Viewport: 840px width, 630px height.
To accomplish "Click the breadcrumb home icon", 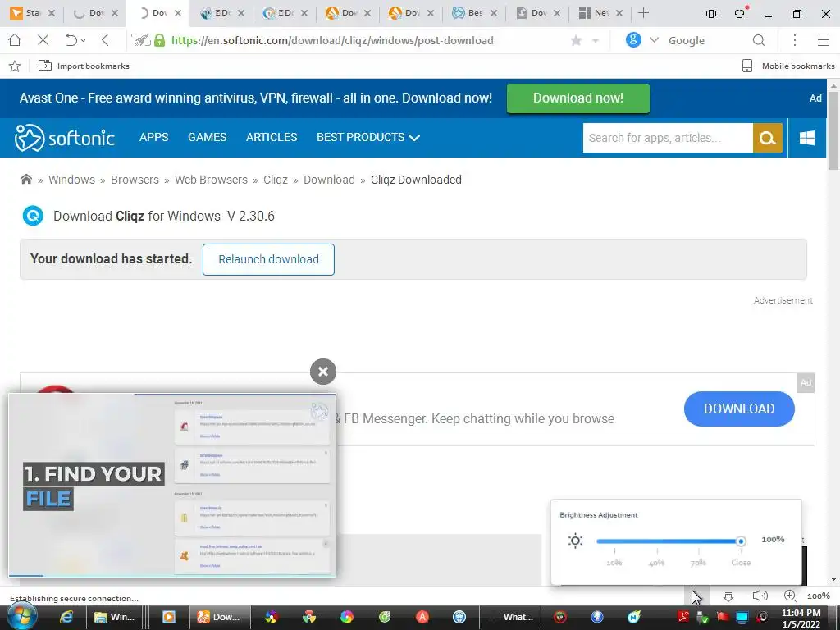I will point(25,180).
